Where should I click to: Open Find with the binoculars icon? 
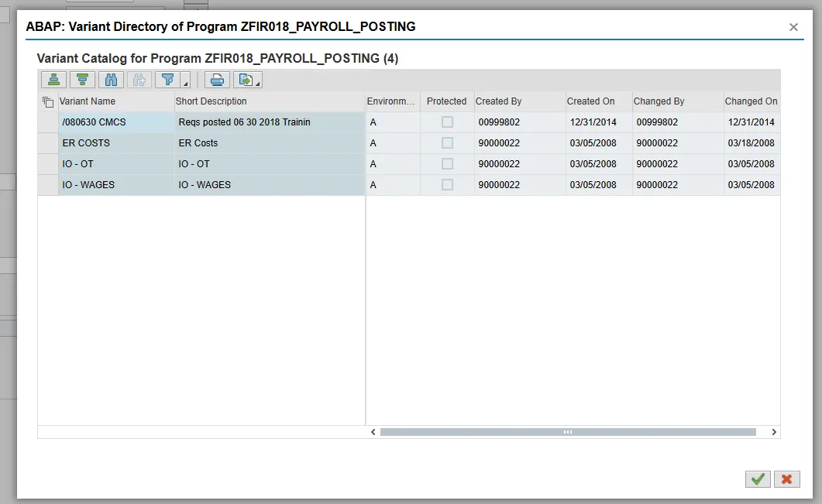pyautogui.click(x=111, y=80)
